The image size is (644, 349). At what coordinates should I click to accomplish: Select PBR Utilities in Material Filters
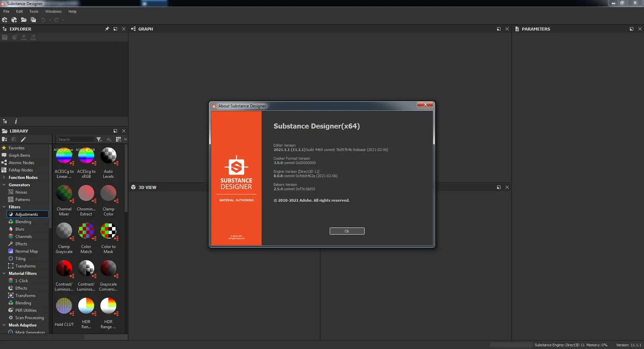(26, 310)
